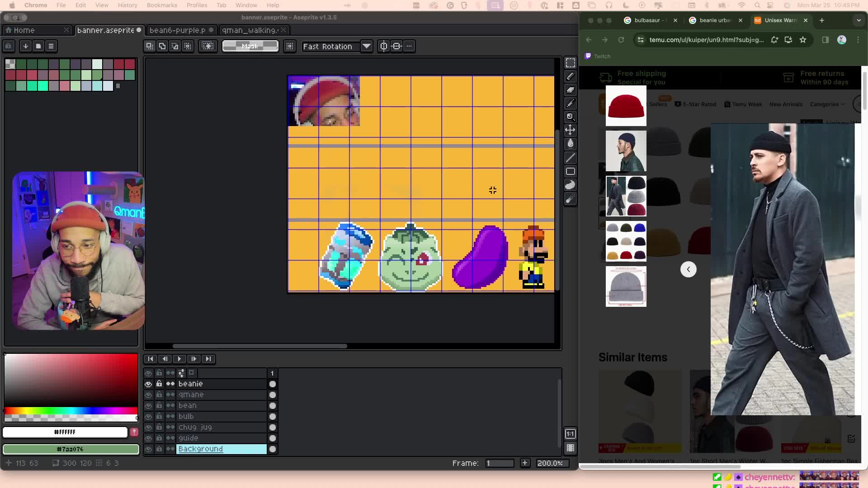Image resolution: width=868 pixels, height=488 pixels.
Task: Play the animation
Action: point(179,359)
